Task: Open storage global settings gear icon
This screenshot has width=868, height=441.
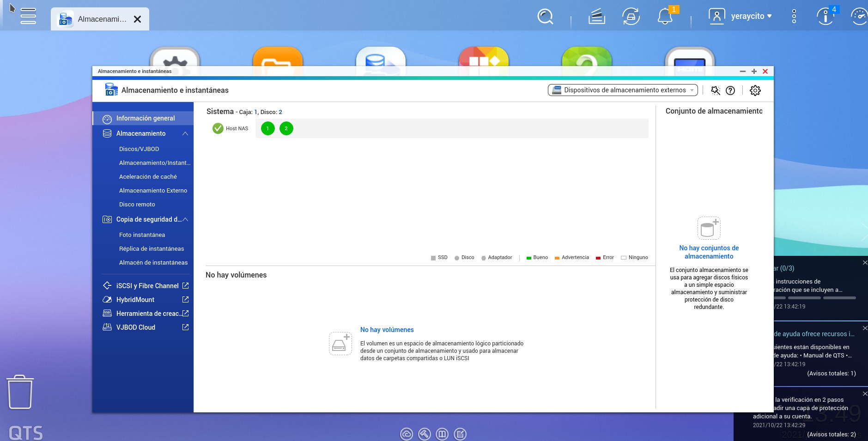Action: 755,91
